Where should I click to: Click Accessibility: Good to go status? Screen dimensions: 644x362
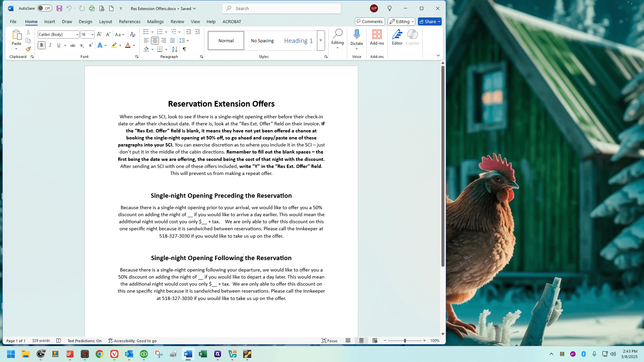pos(132,341)
